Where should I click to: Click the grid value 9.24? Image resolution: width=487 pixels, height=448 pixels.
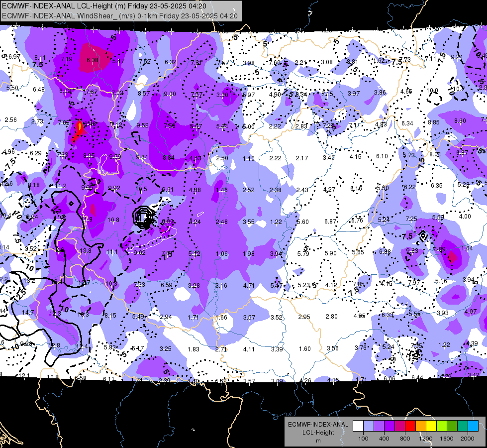(457, 57)
